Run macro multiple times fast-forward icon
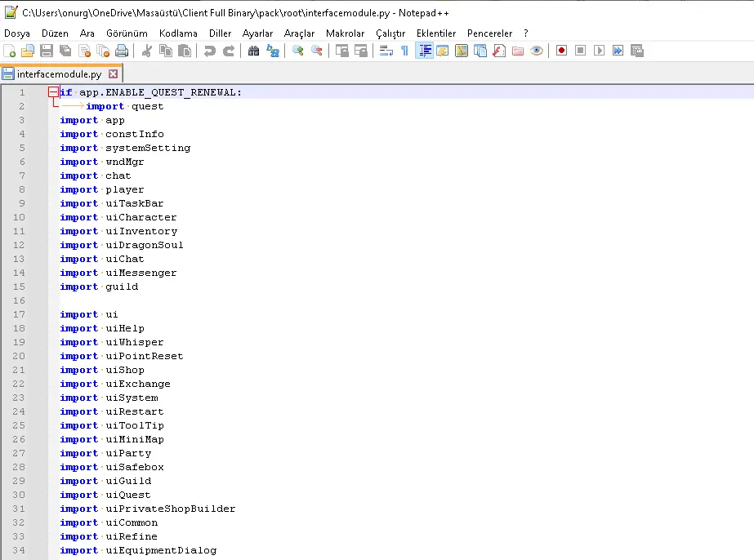 618,51
